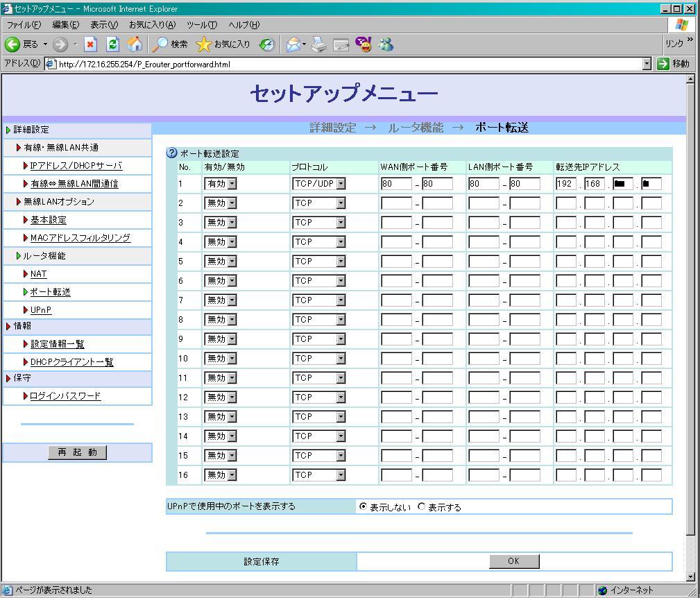Click the Windows flag logo
Image resolution: width=700 pixels, height=598 pixels.
pyautogui.click(x=682, y=24)
